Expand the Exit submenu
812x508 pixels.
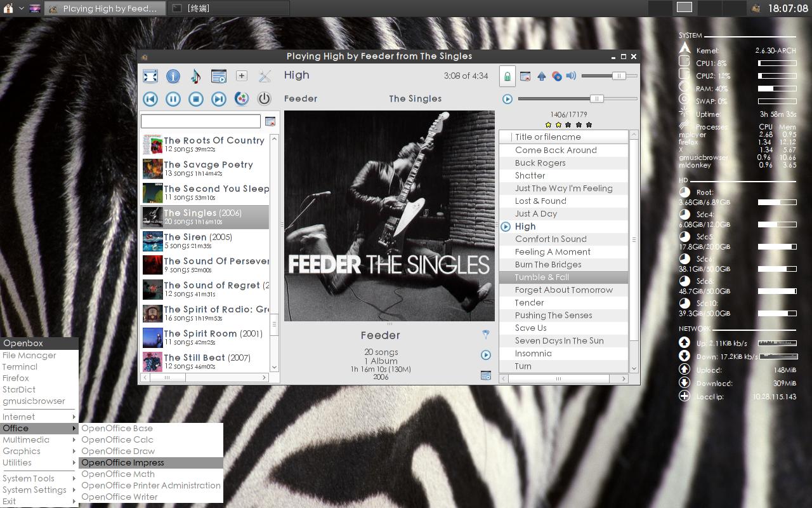point(39,502)
